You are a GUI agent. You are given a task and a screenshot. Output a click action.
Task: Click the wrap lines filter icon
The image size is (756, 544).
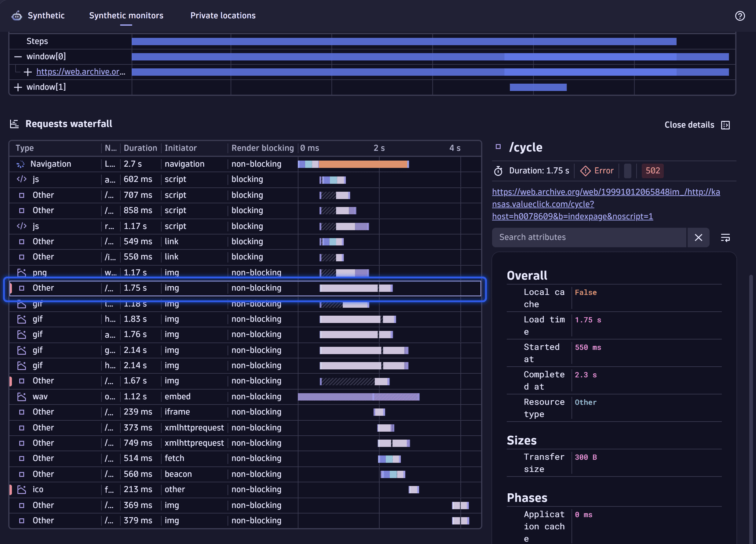pyautogui.click(x=725, y=238)
